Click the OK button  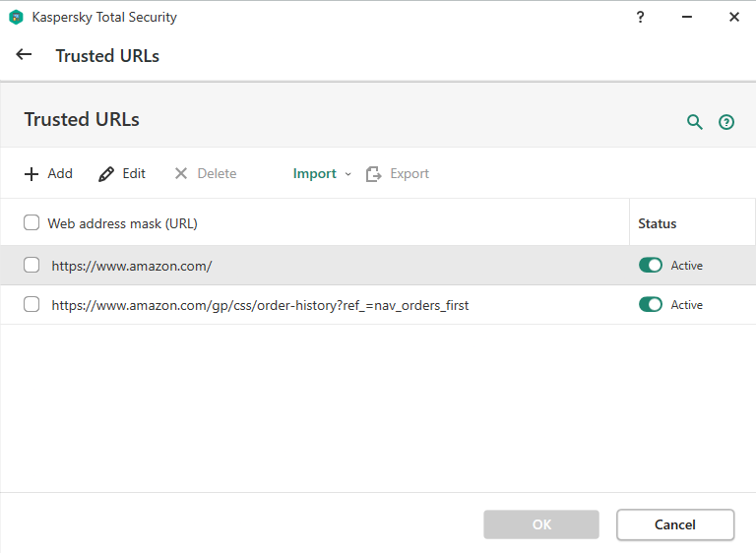pos(541,524)
